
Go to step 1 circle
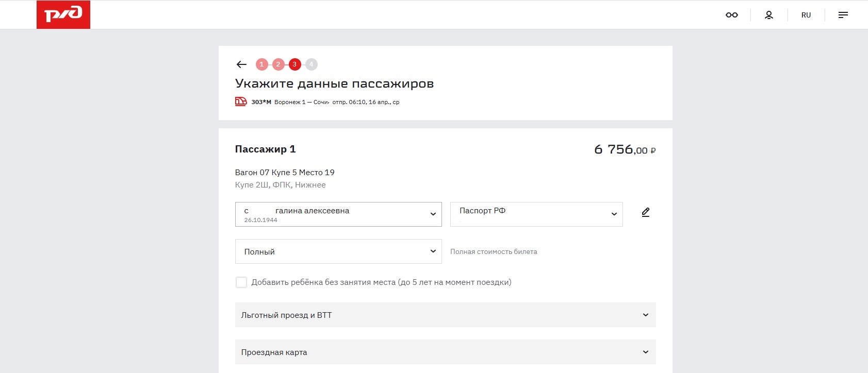pyautogui.click(x=261, y=64)
